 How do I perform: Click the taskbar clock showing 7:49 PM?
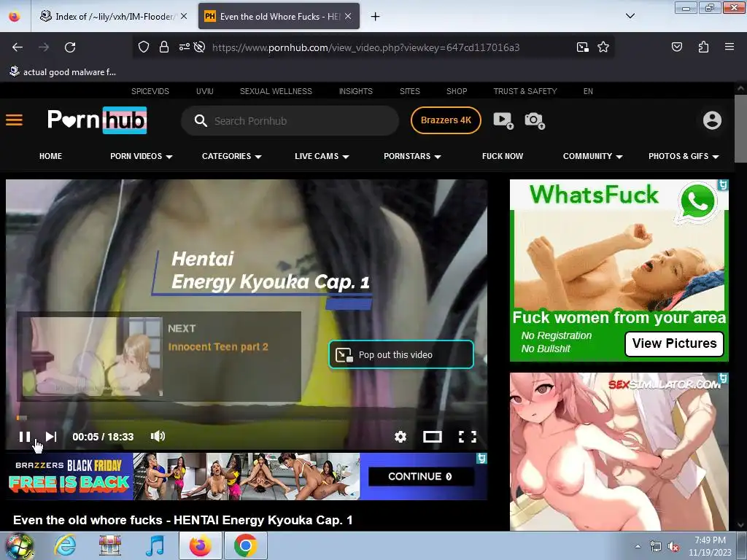tap(710, 546)
